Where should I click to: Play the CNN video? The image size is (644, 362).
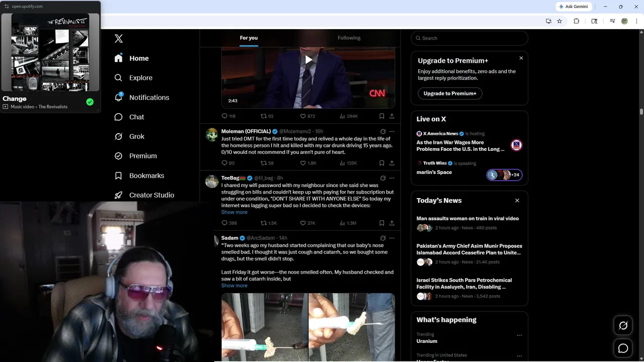(x=308, y=60)
